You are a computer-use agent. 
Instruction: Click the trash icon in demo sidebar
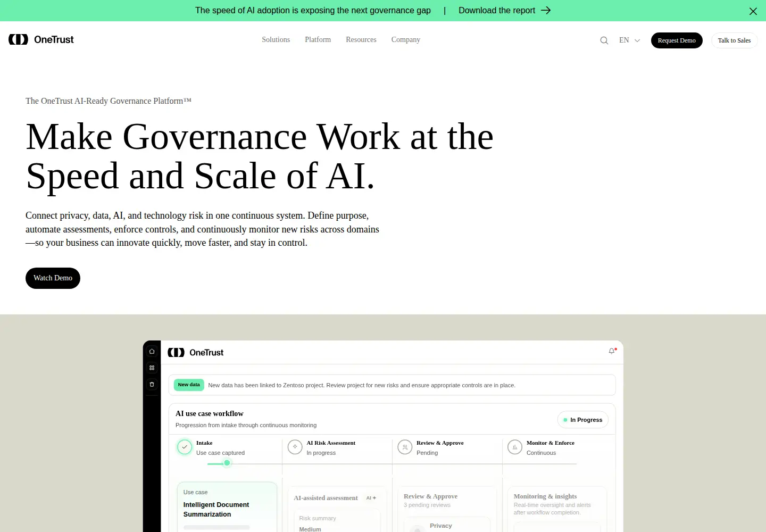click(152, 384)
